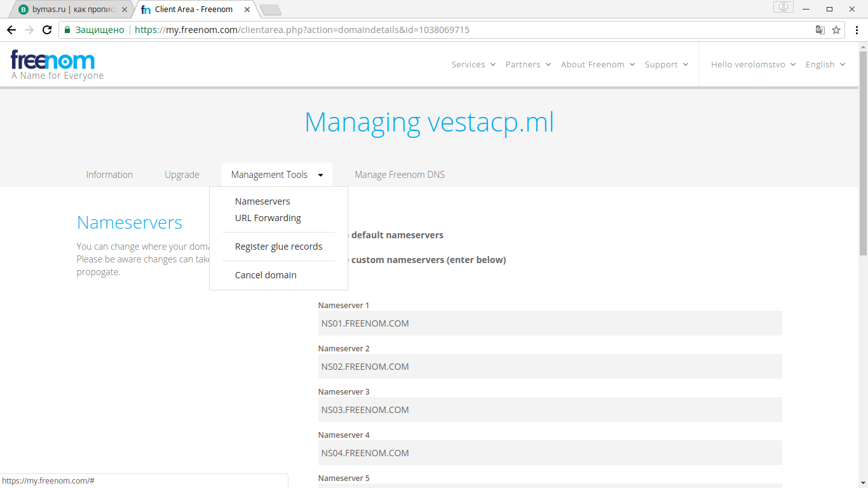The width and height of the screenshot is (868, 488).
Task: Switch to the bymas.ru browser tab
Action: 70,10
